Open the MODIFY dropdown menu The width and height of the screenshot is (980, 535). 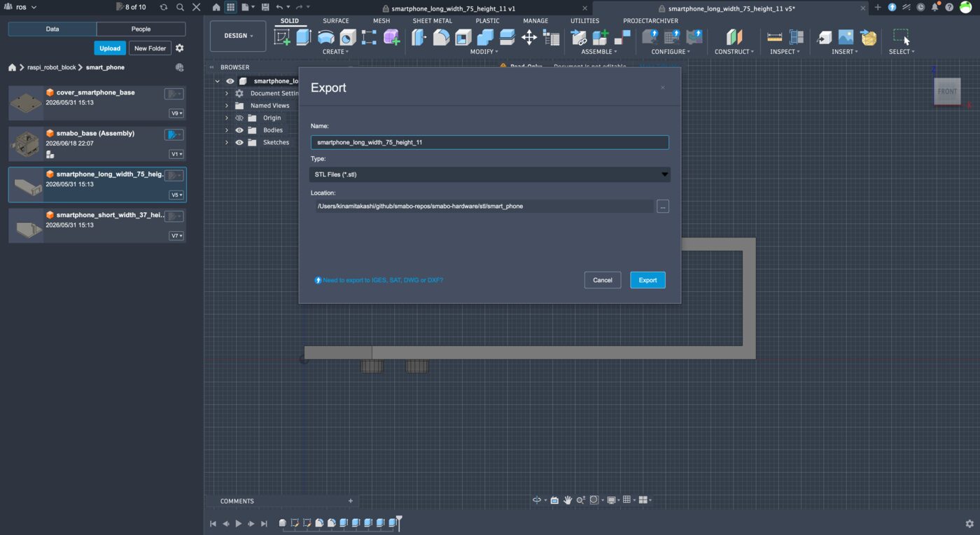tap(484, 52)
